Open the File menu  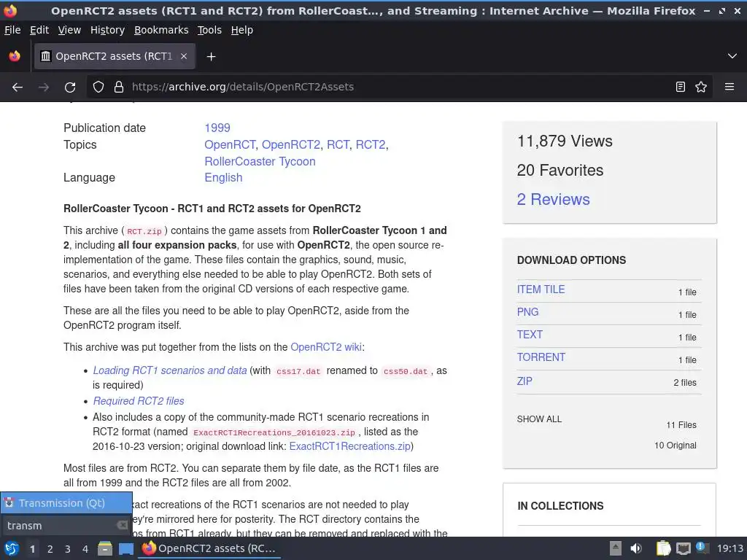tap(12, 30)
